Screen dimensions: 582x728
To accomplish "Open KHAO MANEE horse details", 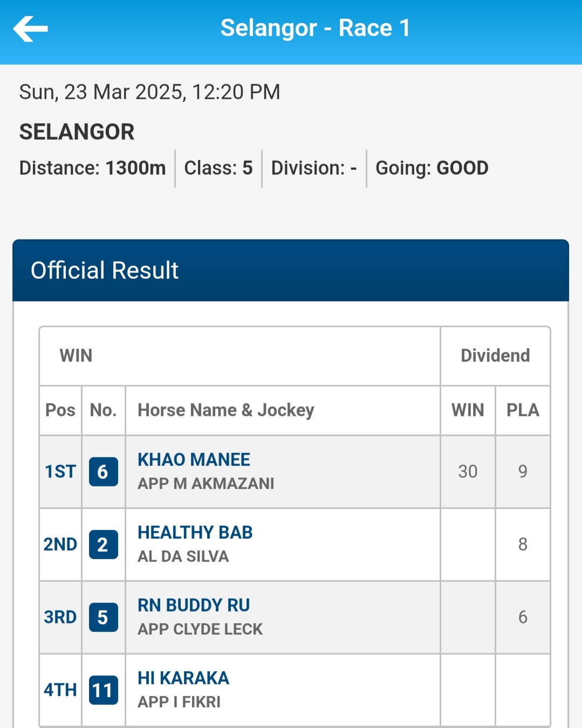I will (194, 459).
